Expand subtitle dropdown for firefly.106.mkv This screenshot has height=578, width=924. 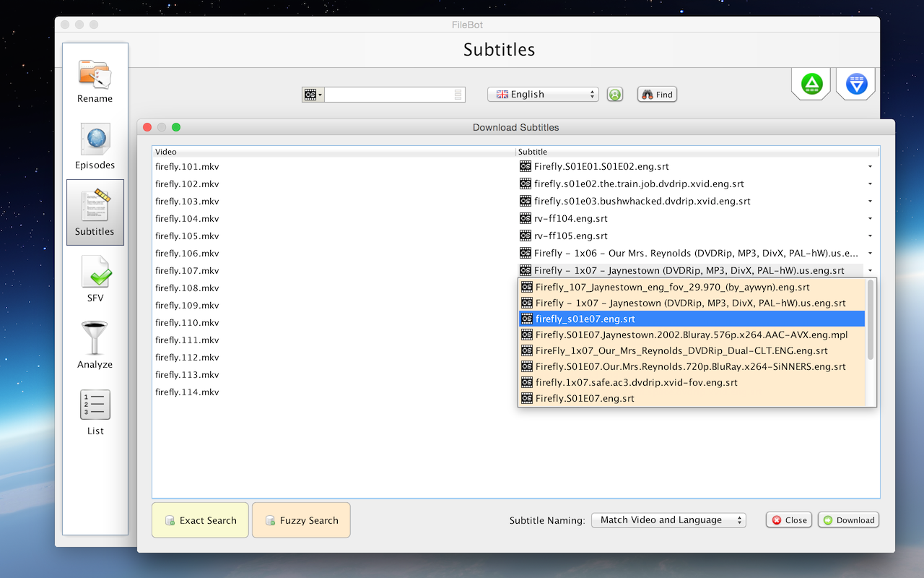pyautogui.click(x=870, y=254)
